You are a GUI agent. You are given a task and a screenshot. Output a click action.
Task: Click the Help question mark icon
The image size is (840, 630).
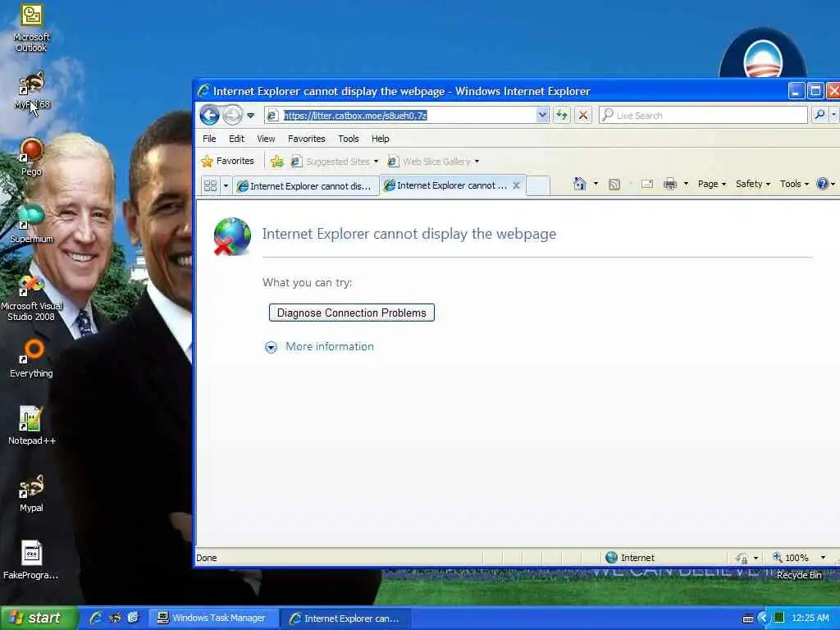pos(822,184)
